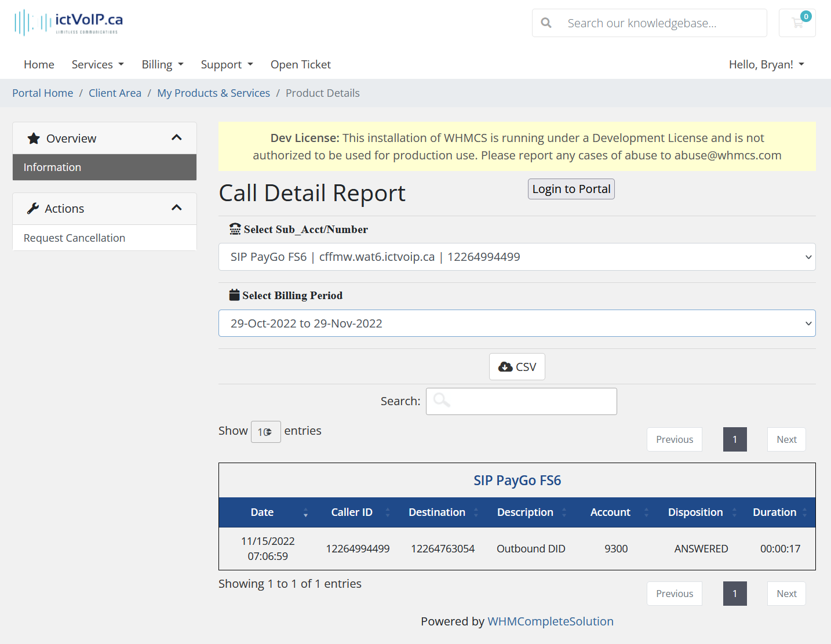Sort by Caller ID using the sort arrows
The image size is (831, 644).
coord(388,512)
